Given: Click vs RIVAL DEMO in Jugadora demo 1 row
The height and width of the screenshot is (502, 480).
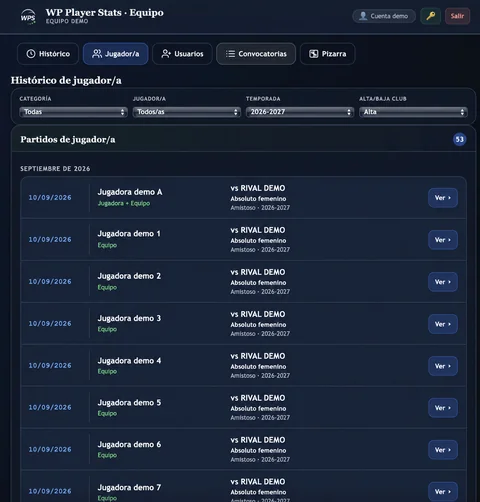Looking at the screenshot, I should point(258,230).
